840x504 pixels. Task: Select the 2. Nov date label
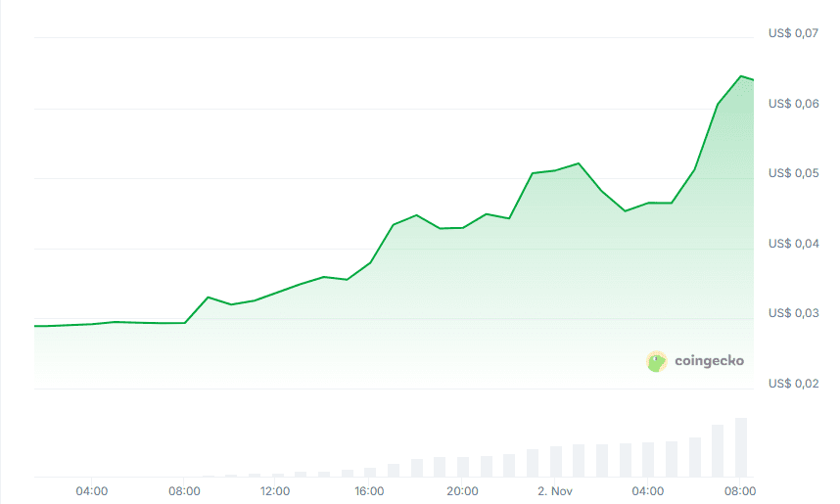tap(555, 490)
